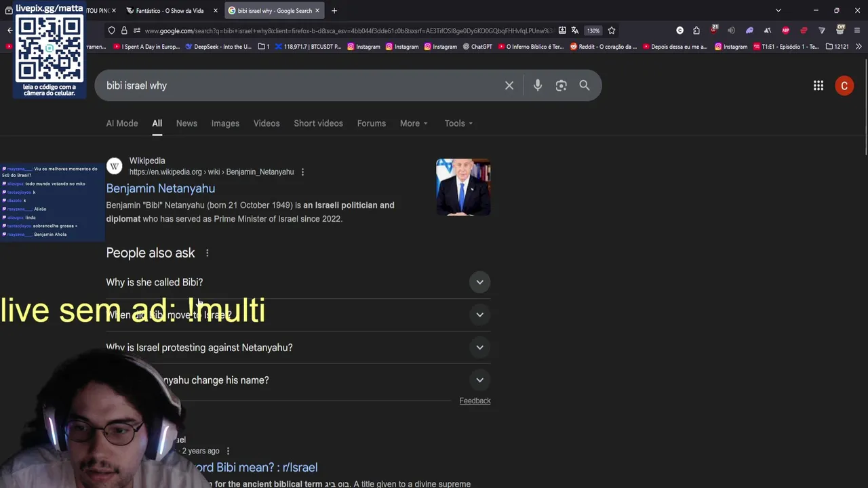868x488 pixels.
Task: Switch to the Forums tab
Action: pos(372,123)
